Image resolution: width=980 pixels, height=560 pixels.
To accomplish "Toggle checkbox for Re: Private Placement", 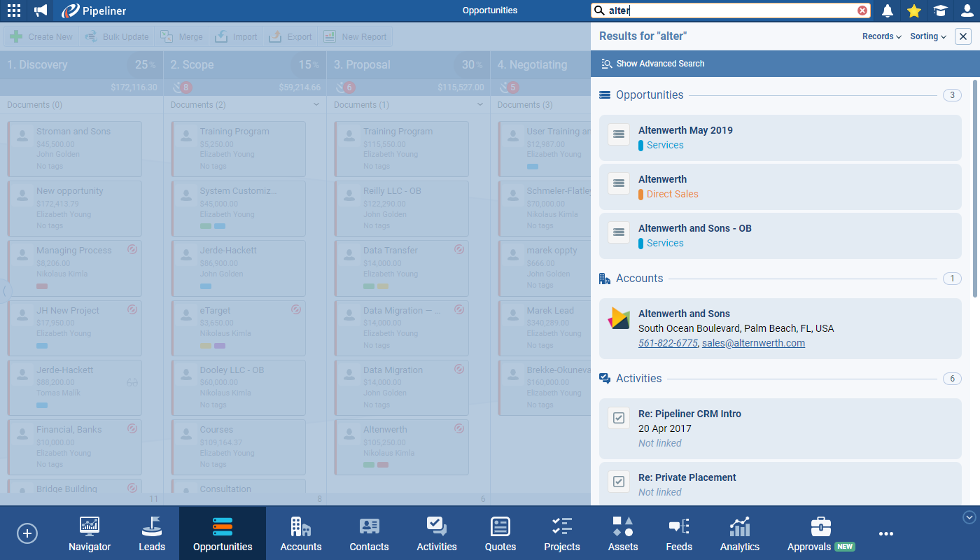I will click(618, 482).
